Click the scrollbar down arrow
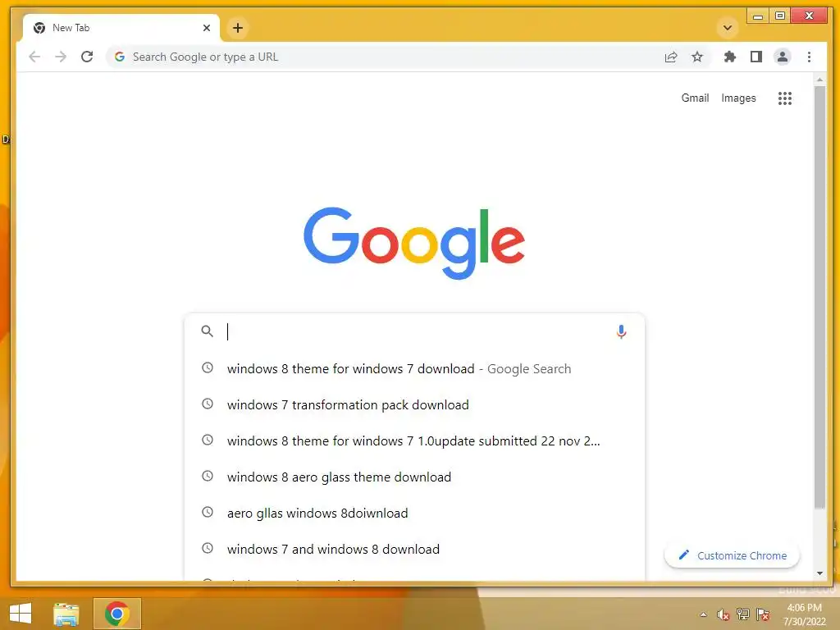Viewport: 840px width, 630px height. [819, 573]
